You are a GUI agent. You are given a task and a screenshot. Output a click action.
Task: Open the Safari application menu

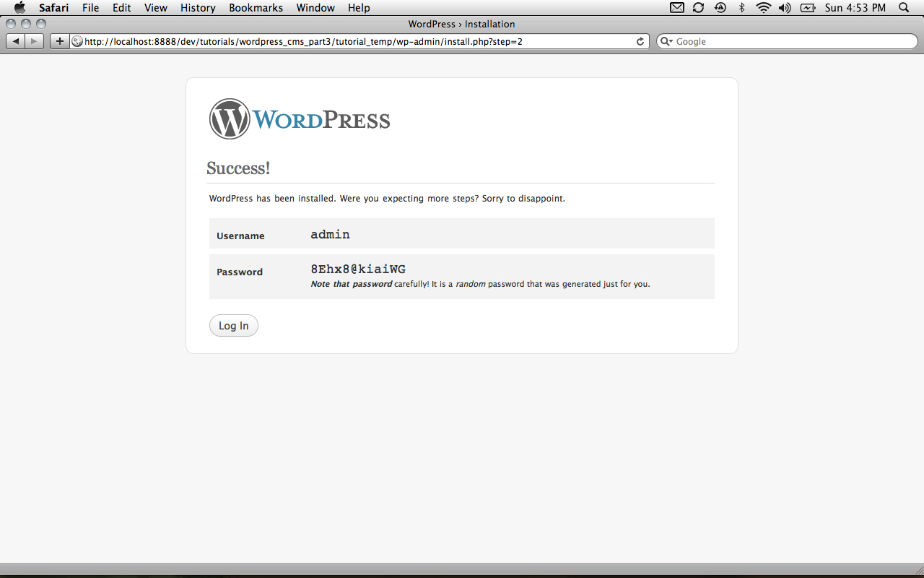click(53, 8)
